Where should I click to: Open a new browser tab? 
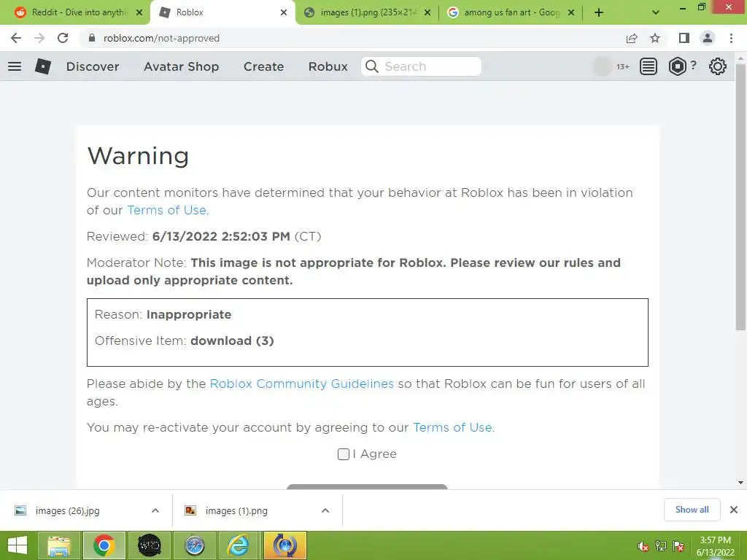tap(599, 12)
